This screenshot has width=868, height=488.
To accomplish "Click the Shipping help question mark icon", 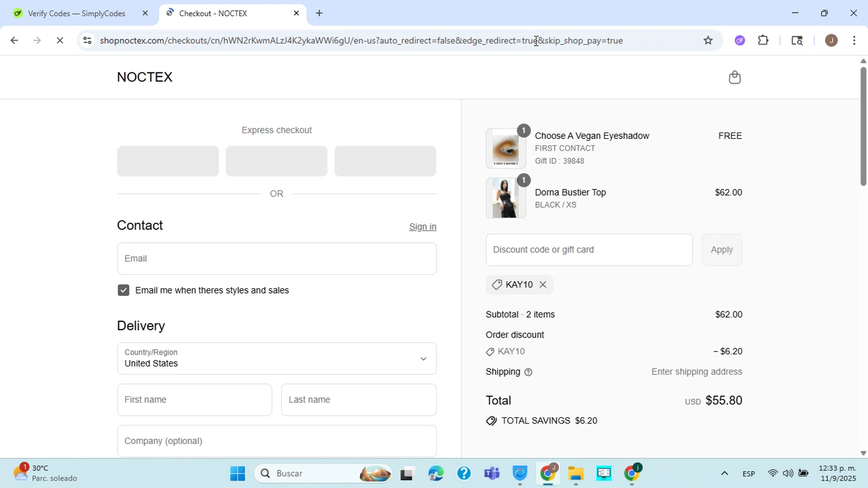I will pos(528,372).
